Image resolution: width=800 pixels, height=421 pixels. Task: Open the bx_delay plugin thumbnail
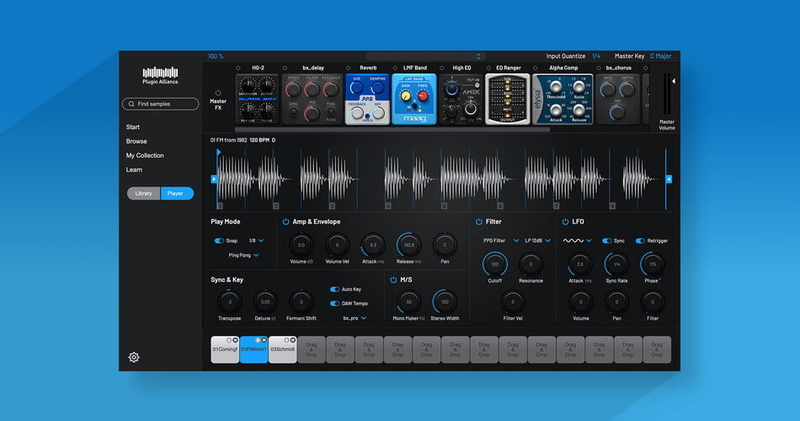pyautogui.click(x=312, y=99)
